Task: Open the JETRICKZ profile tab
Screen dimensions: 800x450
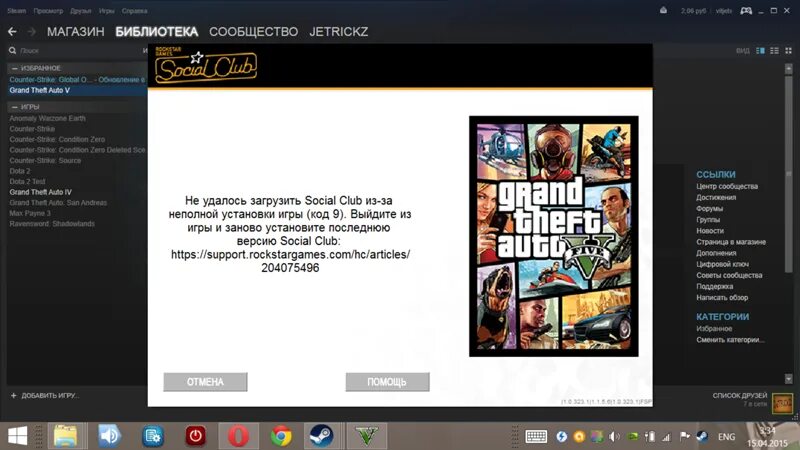Action: click(x=339, y=32)
